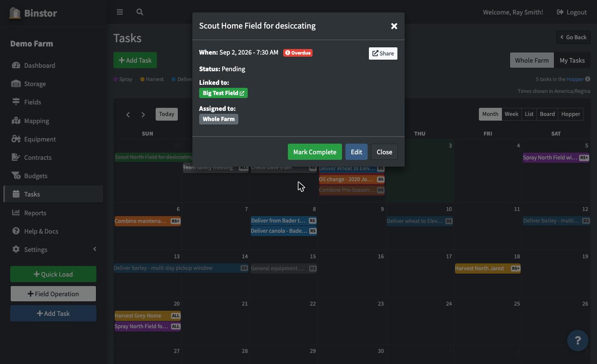Screen dimensions: 597x364
Task: Open Spray North Field task on Sep 5
Action: (x=556, y=157)
